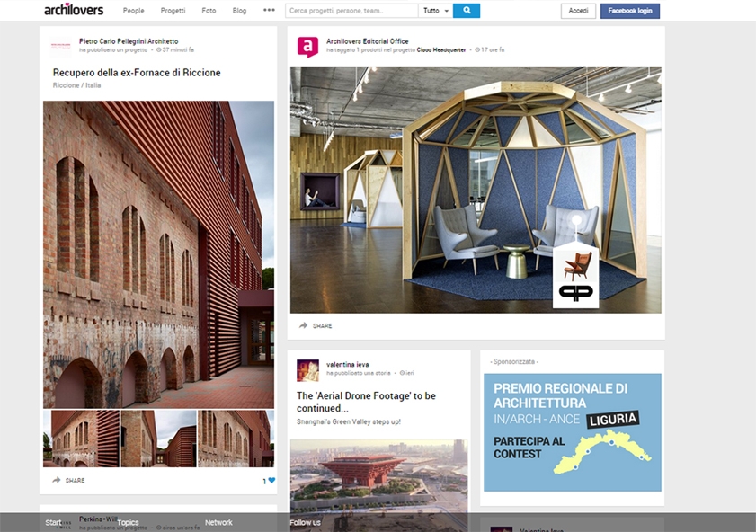Click the magnifier search button
The height and width of the screenshot is (532, 756).
pos(467,11)
